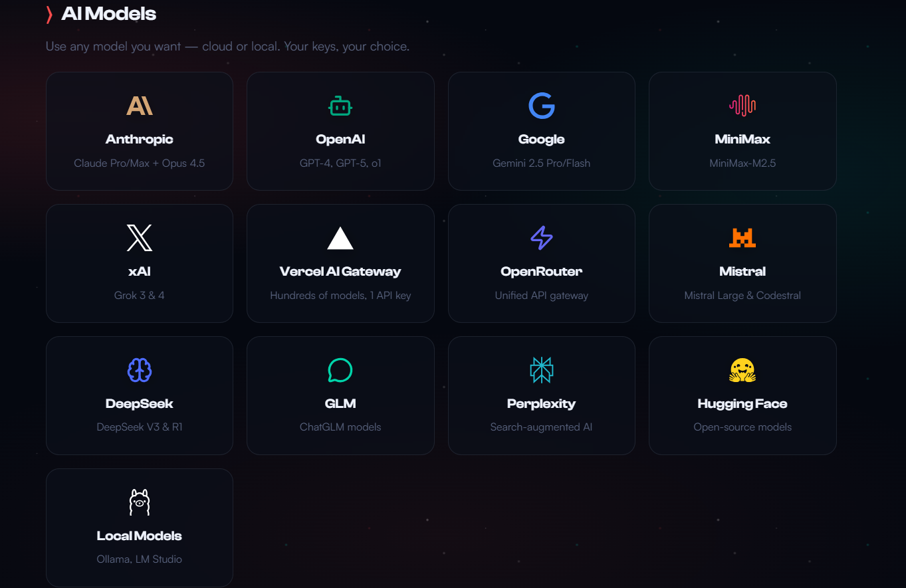The width and height of the screenshot is (906, 588).
Task: Click the MiniMax waveform icon
Action: pos(742,106)
